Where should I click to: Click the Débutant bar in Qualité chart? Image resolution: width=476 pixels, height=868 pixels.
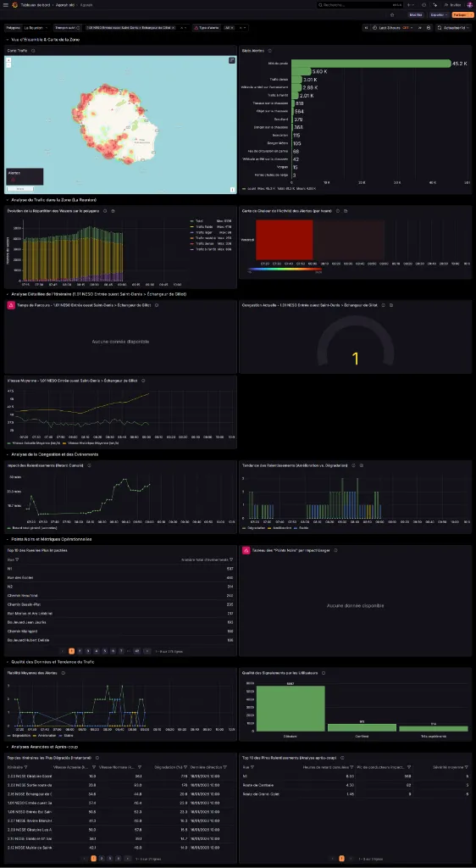click(291, 709)
